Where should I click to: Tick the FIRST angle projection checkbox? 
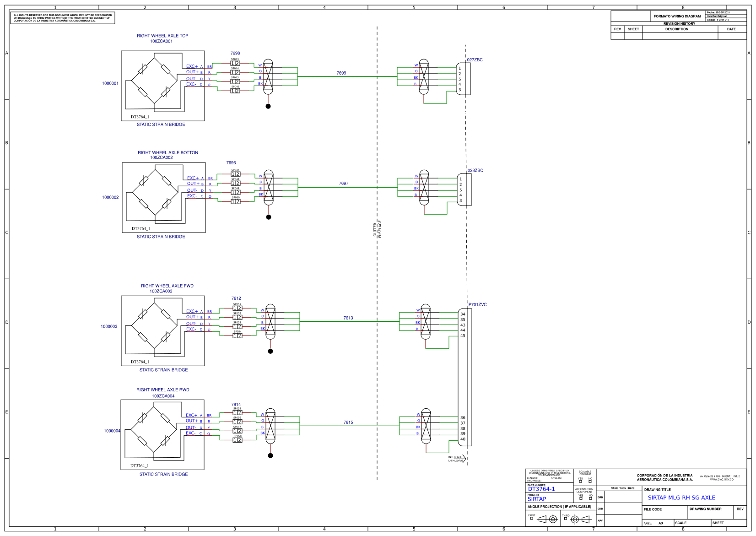[x=531, y=519]
